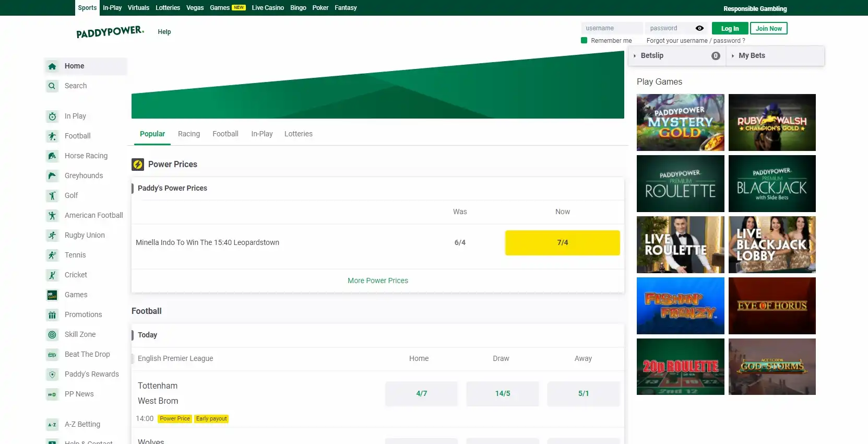Click the Rugby Union icon
Screen dimensions: 868x444
click(52, 236)
